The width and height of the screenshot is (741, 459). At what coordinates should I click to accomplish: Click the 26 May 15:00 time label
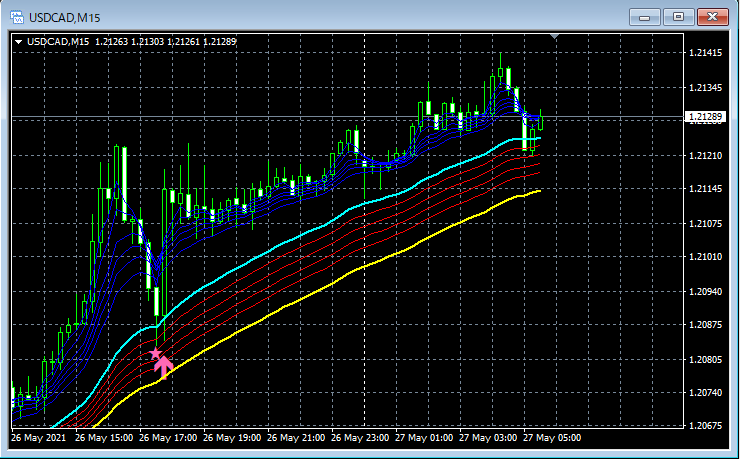[104, 438]
